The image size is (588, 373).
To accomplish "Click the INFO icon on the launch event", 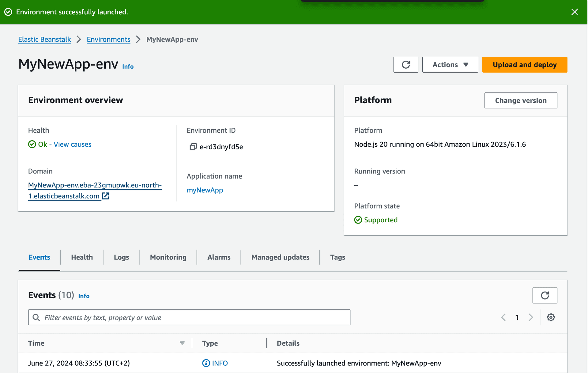I will coord(206,363).
